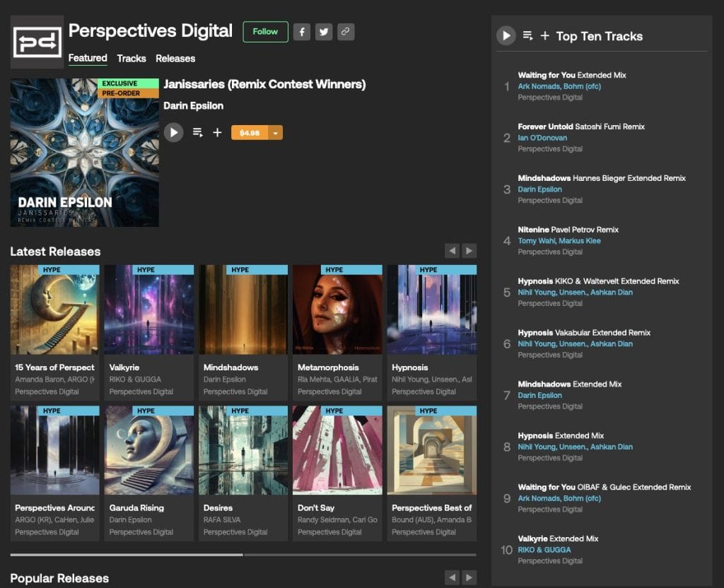Open the Metamorphosis release cover art
Screen dimensions: 724x588
[337, 310]
